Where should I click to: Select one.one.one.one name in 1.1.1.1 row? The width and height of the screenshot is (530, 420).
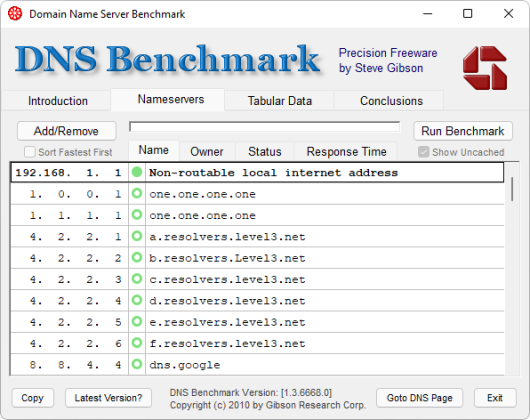tap(202, 216)
